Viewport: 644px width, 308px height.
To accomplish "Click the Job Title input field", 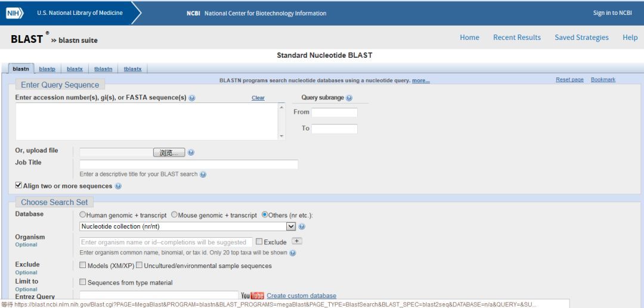I will [188, 164].
